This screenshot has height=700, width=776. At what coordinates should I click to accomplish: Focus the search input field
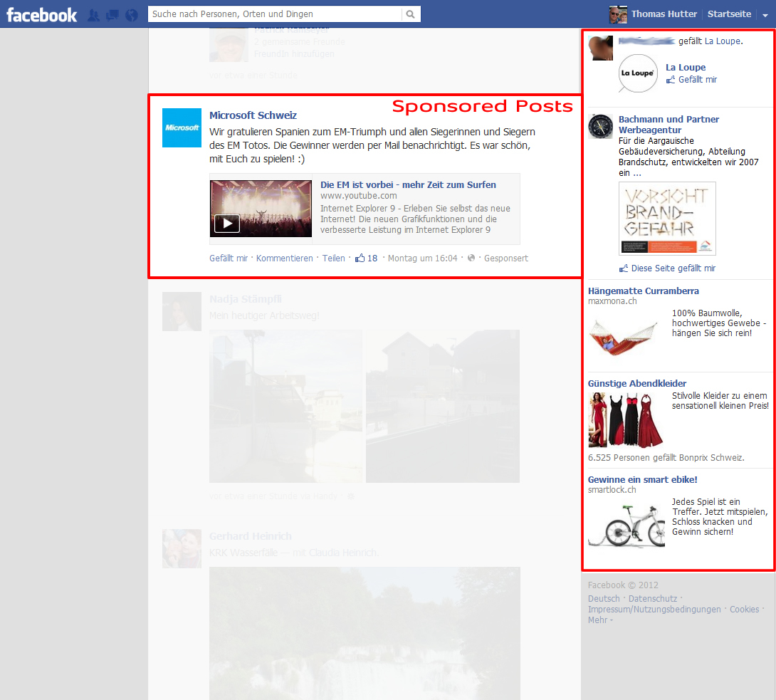tap(275, 14)
